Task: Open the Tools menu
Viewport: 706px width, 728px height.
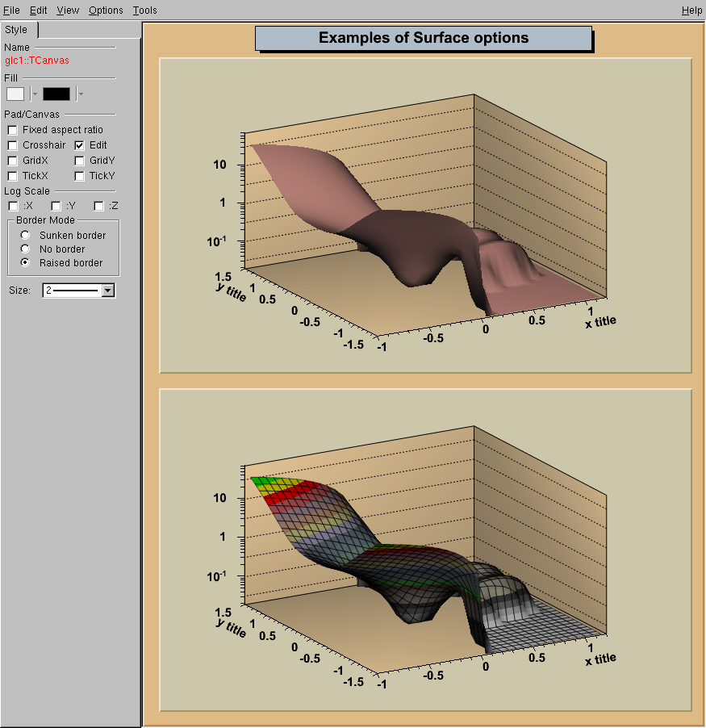Action: pos(145,10)
